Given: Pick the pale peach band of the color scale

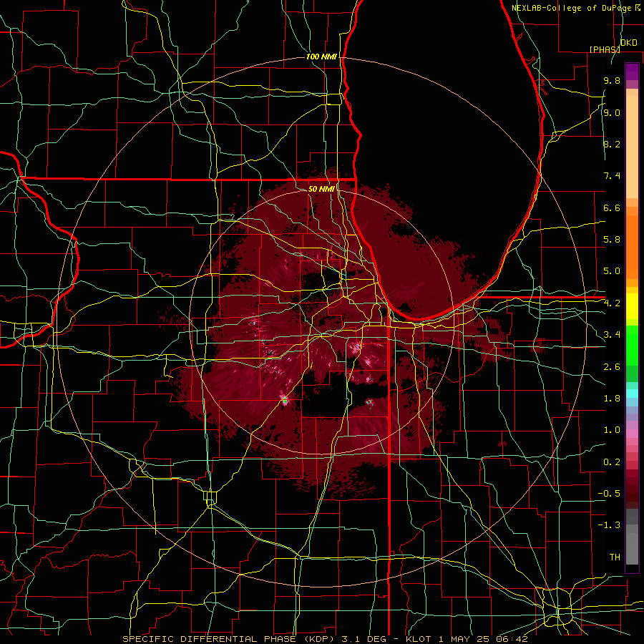Looking at the screenshot, I should click(x=632, y=147).
